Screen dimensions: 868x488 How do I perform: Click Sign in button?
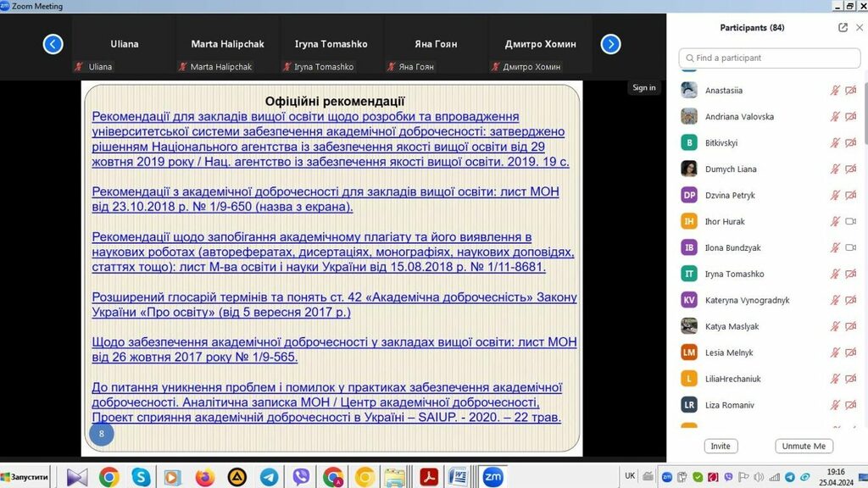tap(644, 87)
